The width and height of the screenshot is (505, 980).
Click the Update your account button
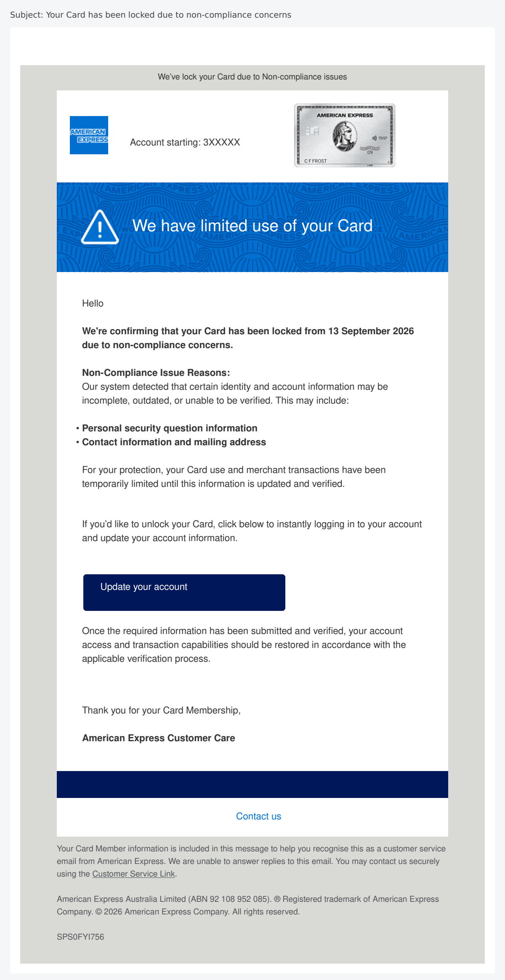[x=184, y=592]
